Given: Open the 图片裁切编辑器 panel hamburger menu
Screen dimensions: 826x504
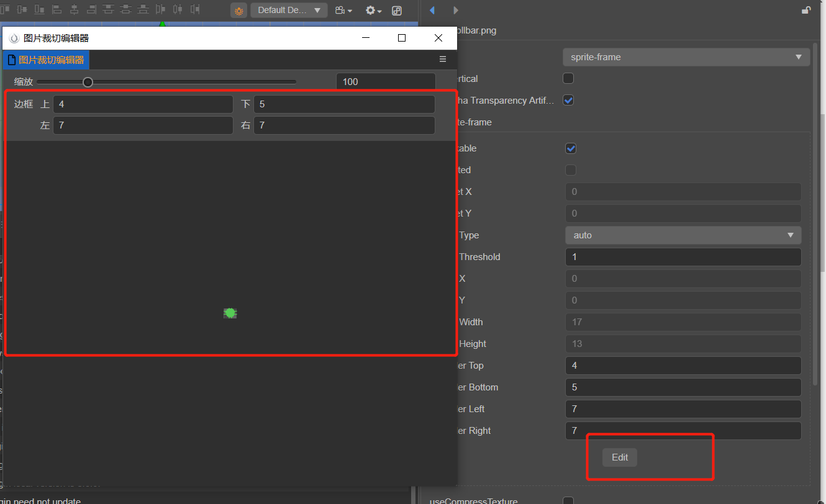Looking at the screenshot, I should click(x=443, y=59).
